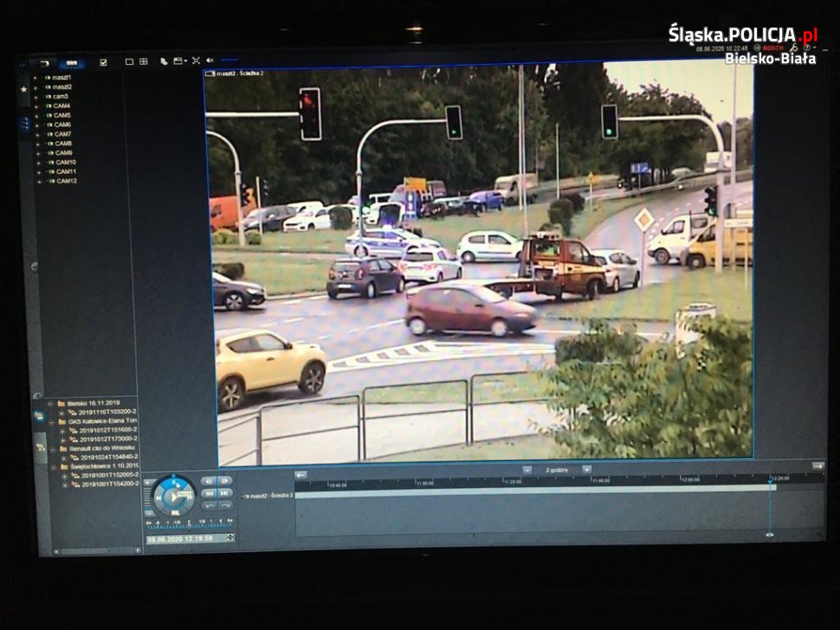
Task: Select CAM4 in the camera list
Action: point(61,106)
